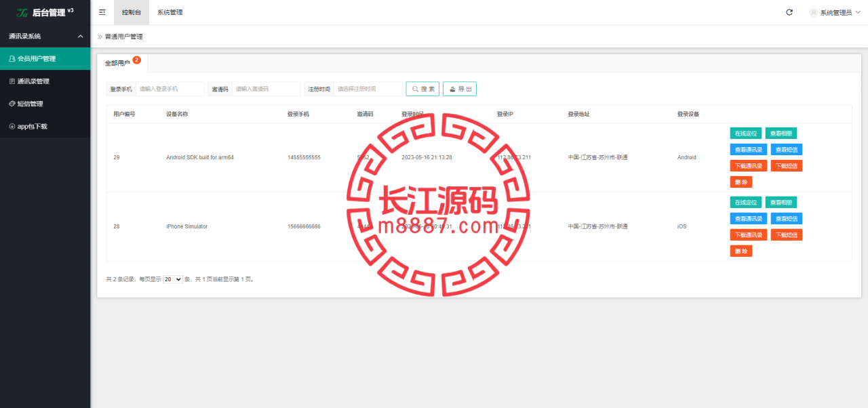Click the 登录设备 column header
The image size is (868, 408).
[x=688, y=114]
